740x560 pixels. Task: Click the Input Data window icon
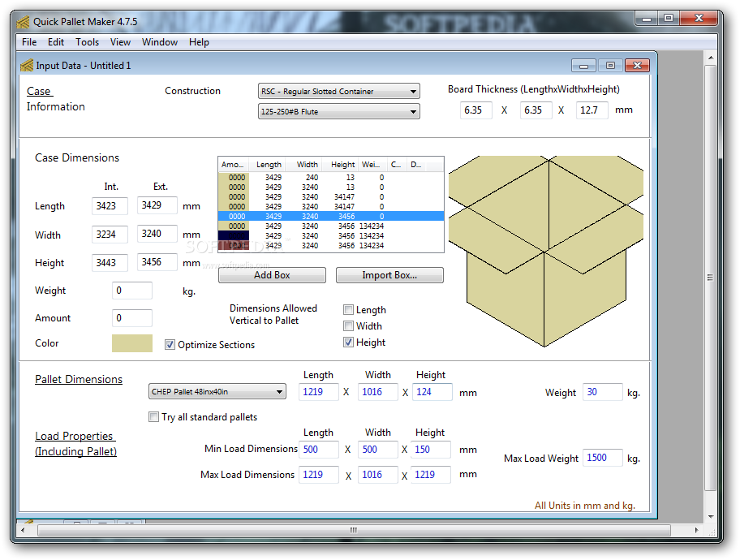click(x=27, y=65)
